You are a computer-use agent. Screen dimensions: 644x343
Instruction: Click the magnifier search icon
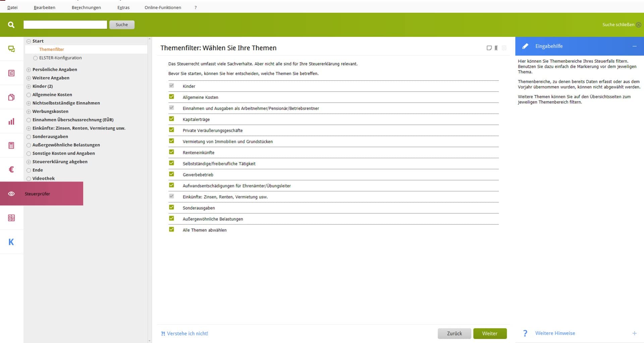11,25
